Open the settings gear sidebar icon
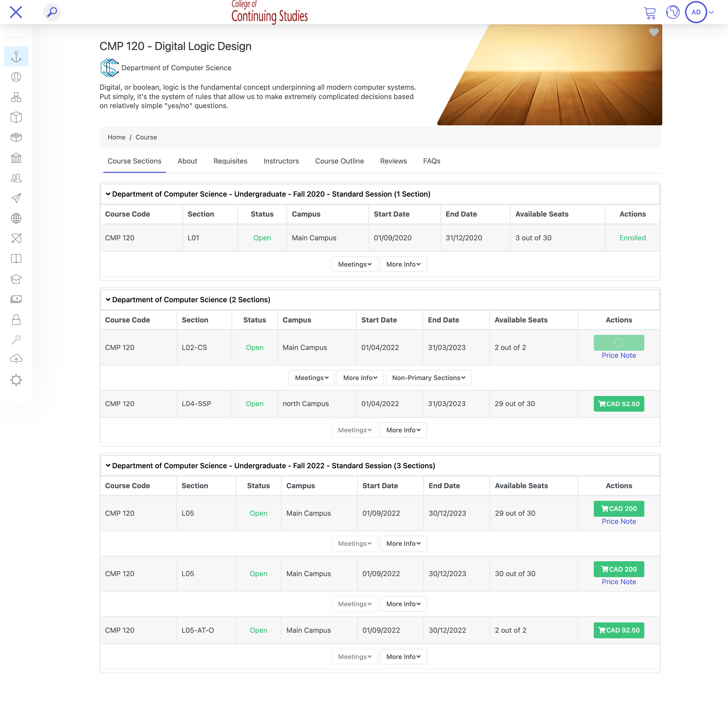This screenshot has height=704, width=728. pyautogui.click(x=16, y=380)
